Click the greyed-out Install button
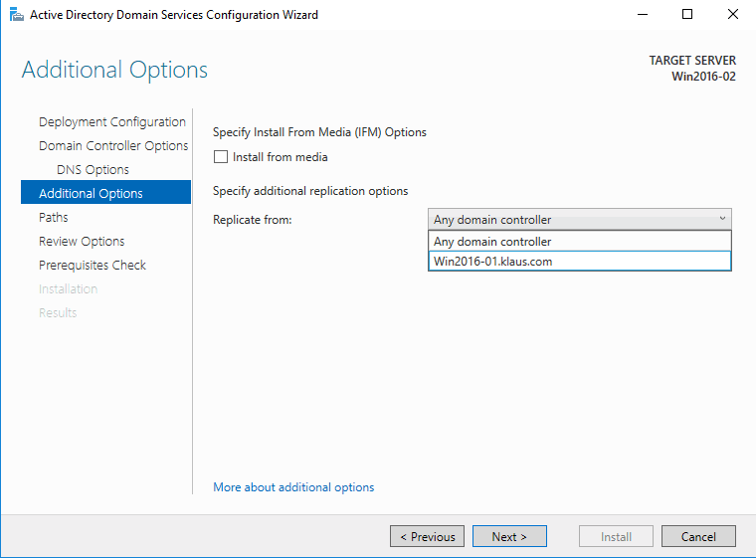The width and height of the screenshot is (756, 558). (616, 537)
